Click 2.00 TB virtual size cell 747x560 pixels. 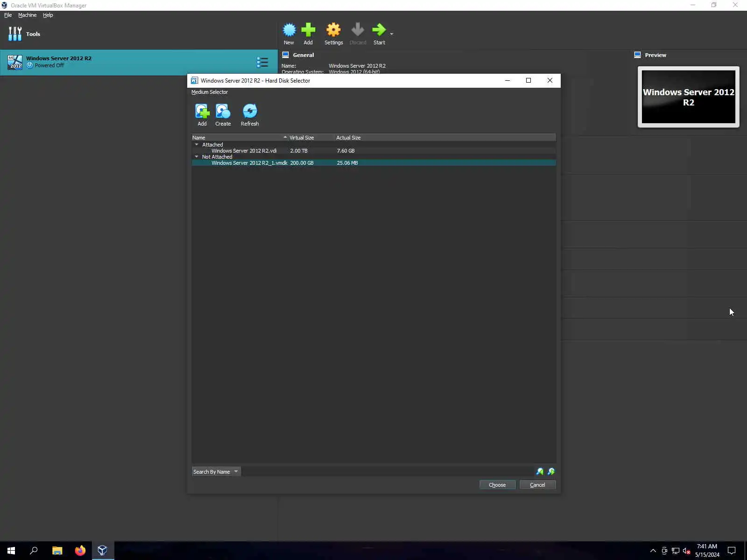pos(299,151)
